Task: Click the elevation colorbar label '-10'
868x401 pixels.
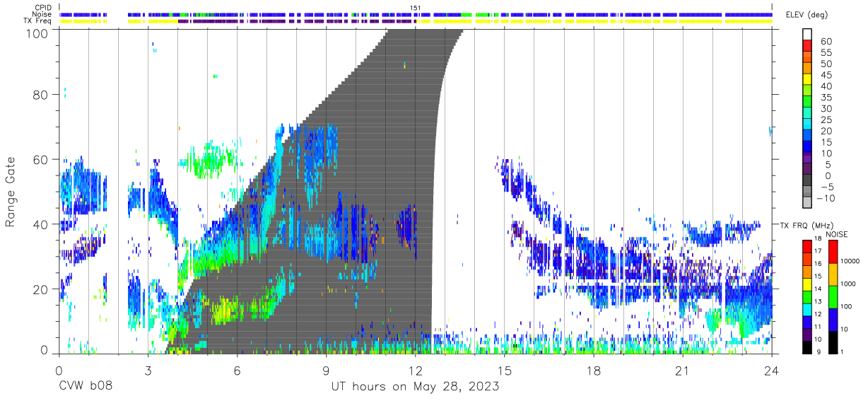Action: pos(827,197)
